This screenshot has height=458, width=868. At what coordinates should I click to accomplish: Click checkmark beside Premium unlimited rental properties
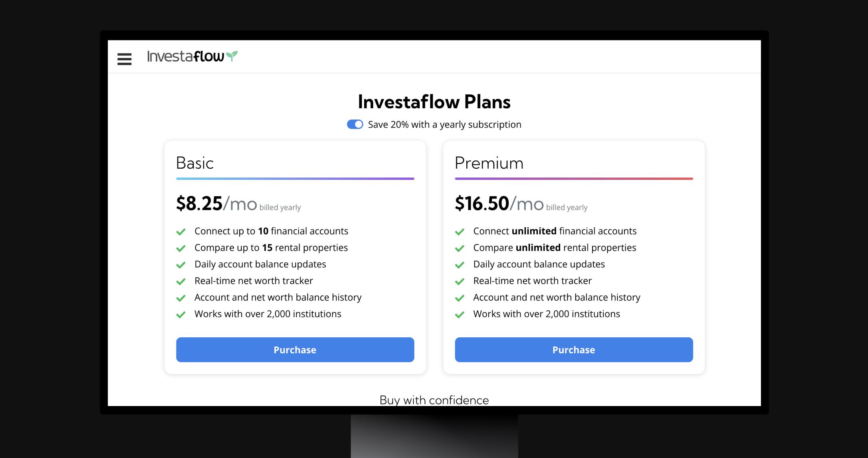coord(460,248)
